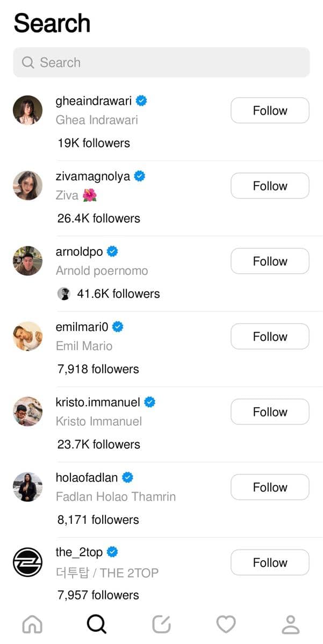Open zivamagnolya's profile picture

coord(27,186)
